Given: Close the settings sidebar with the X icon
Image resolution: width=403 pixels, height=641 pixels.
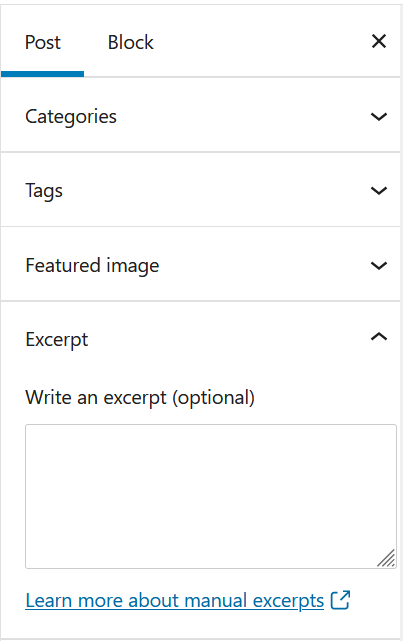Looking at the screenshot, I should click(379, 41).
